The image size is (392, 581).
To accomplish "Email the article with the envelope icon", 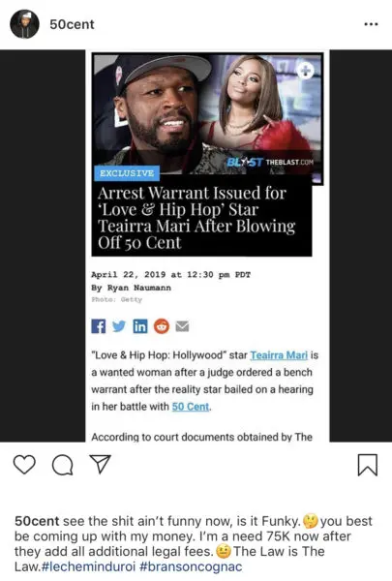I will [x=182, y=326].
